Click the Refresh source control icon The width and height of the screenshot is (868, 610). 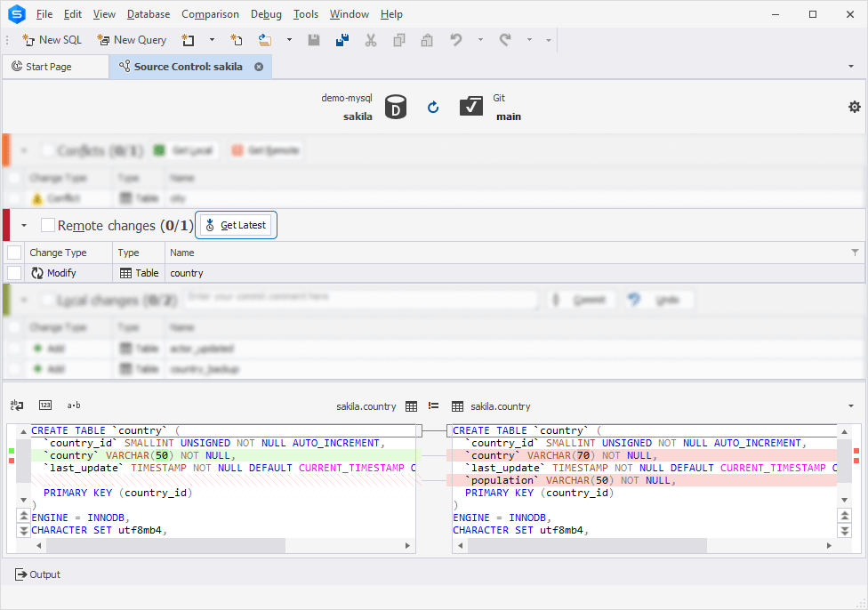tap(433, 107)
